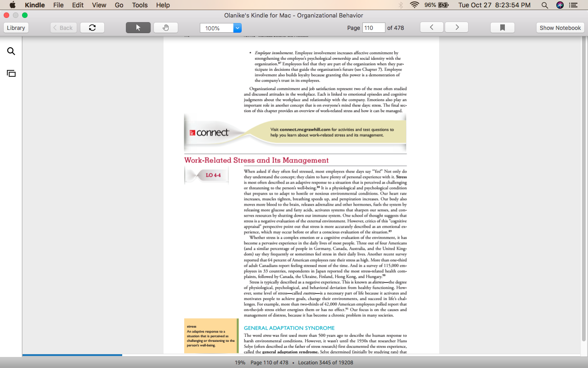Image resolution: width=588 pixels, height=368 pixels.
Task: Click the Bluetooth icon in menu bar
Action: (401, 5)
